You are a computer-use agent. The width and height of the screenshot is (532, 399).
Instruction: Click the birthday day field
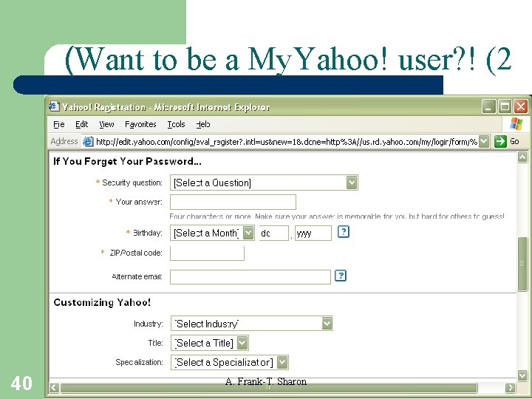[274, 233]
